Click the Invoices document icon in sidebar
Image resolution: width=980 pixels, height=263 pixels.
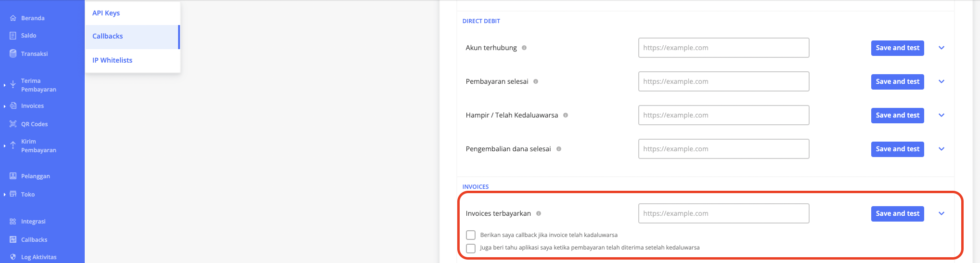click(13, 106)
